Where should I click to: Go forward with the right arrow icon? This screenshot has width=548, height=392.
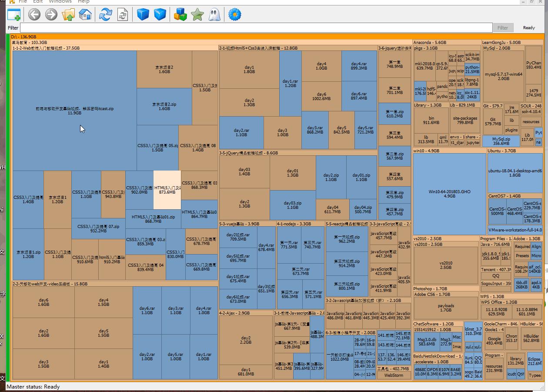click(51, 14)
